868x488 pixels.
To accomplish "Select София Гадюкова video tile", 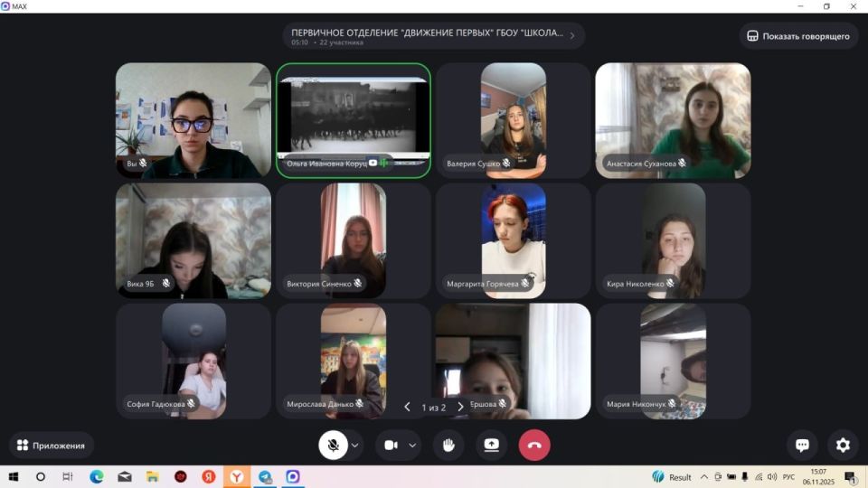I will [x=193, y=361].
